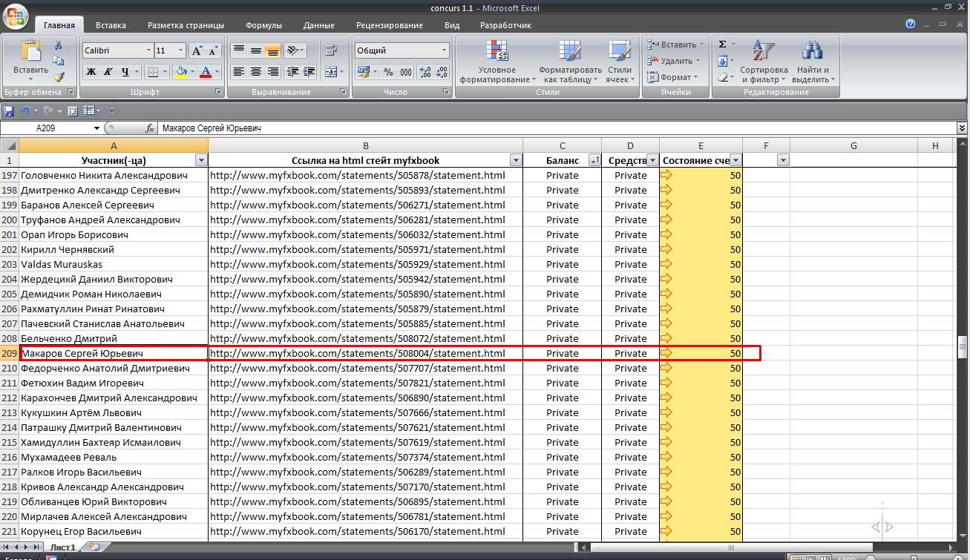
Task: Apply yellow fill color bucket
Action: click(180, 72)
